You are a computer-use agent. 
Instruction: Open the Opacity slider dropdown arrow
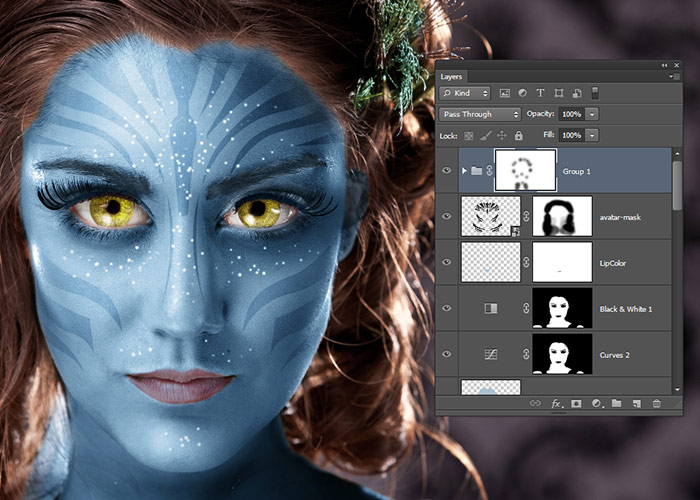click(x=593, y=114)
